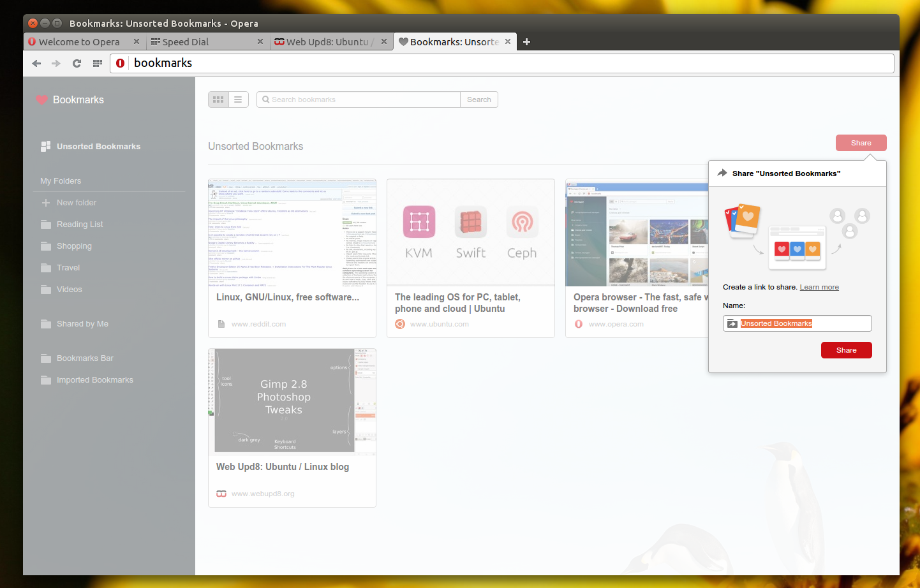Click the reload page icon
The width and height of the screenshot is (920, 588).
(x=77, y=63)
